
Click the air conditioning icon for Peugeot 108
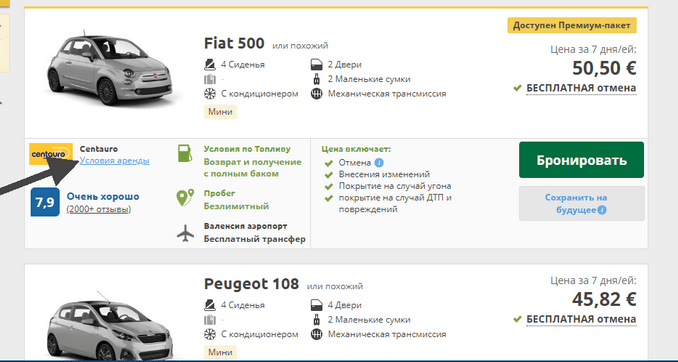[x=210, y=334]
